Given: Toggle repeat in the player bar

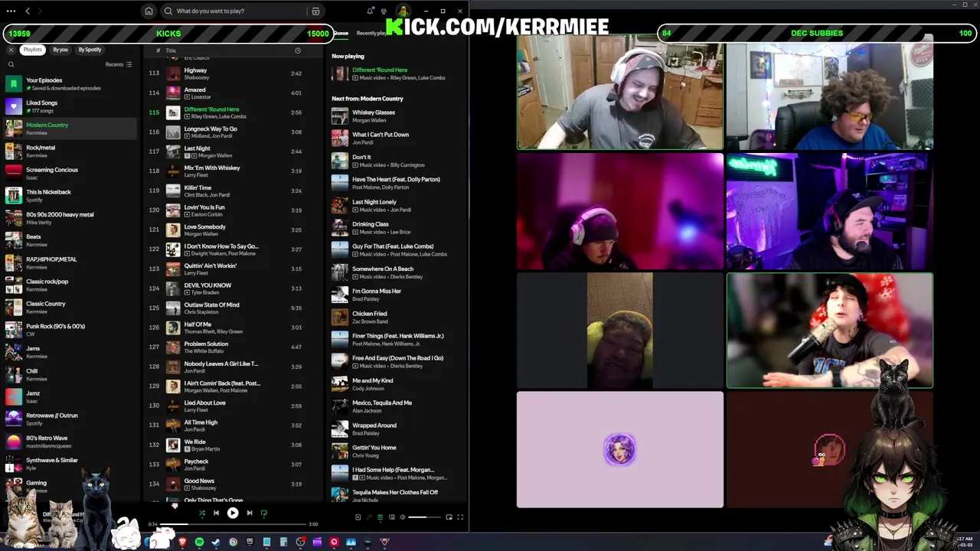Looking at the screenshot, I should 264,514.
